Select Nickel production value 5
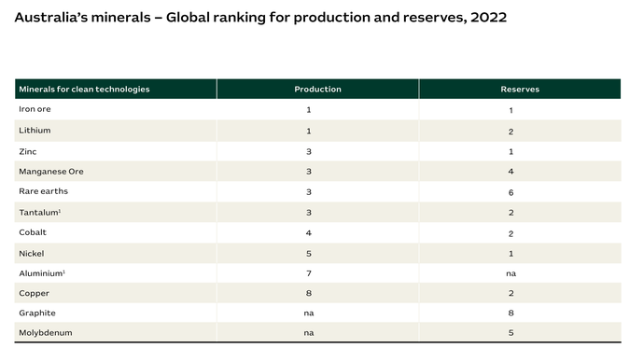The width and height of the screenshot is (644, 362). click(x=308, y=254)
